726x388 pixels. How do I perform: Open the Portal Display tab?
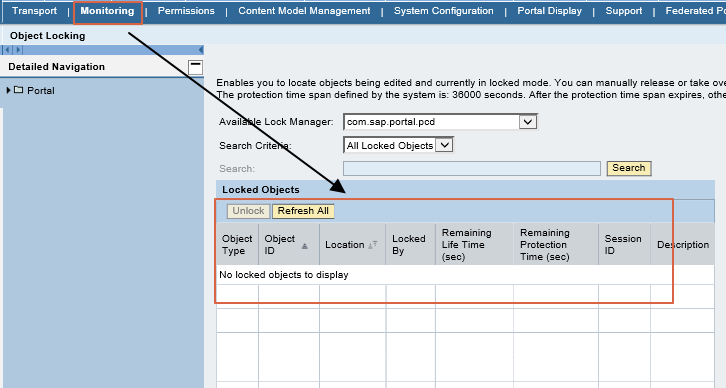click(x=550, y=11)
